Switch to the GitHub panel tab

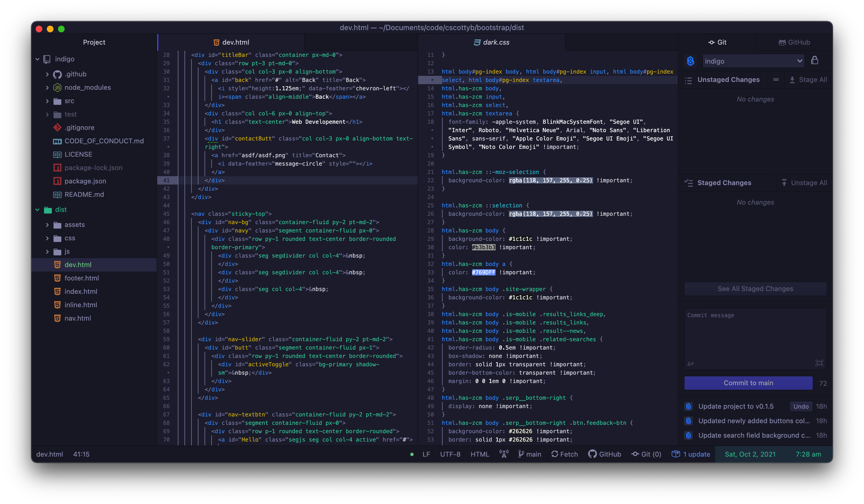pos(794,42)
